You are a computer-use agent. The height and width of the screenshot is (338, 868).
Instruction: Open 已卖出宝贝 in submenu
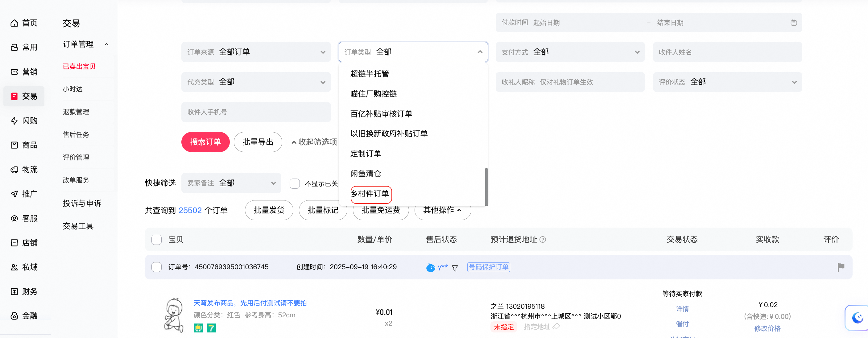click(x=79, y=66)
